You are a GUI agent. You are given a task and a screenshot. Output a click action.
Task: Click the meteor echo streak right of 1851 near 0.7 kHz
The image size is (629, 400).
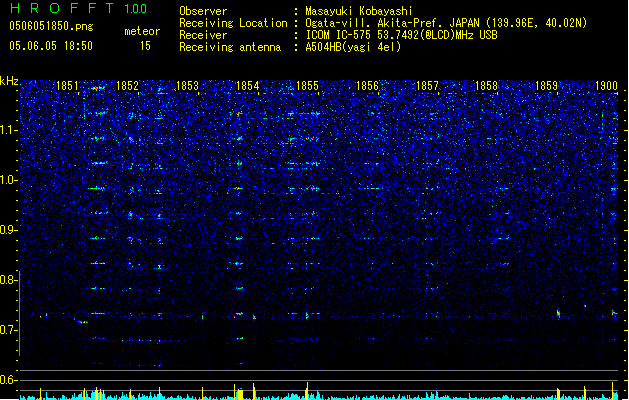81,321
